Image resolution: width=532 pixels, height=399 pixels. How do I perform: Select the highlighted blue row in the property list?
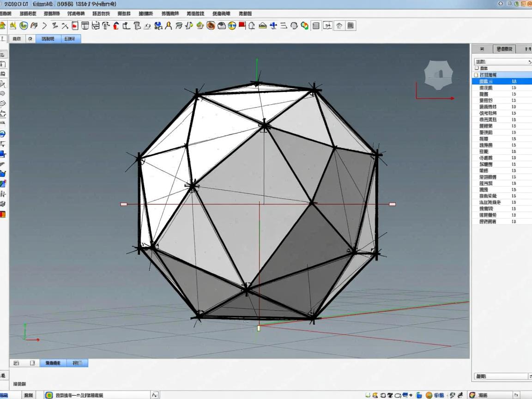click(502, 81)
